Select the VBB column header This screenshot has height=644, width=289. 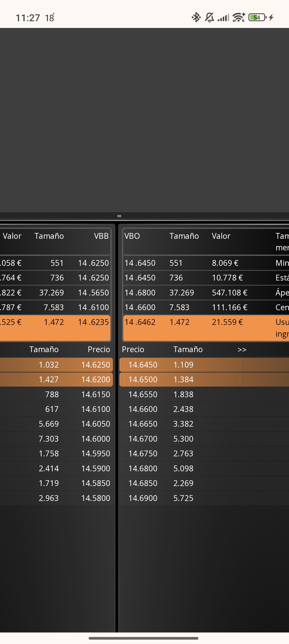101,236
